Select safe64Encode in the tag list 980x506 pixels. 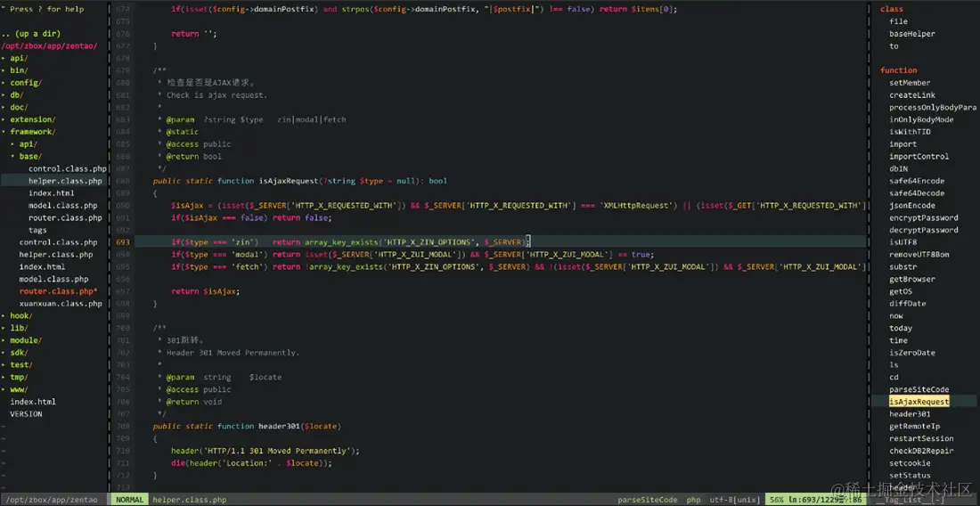coord(917,181)
